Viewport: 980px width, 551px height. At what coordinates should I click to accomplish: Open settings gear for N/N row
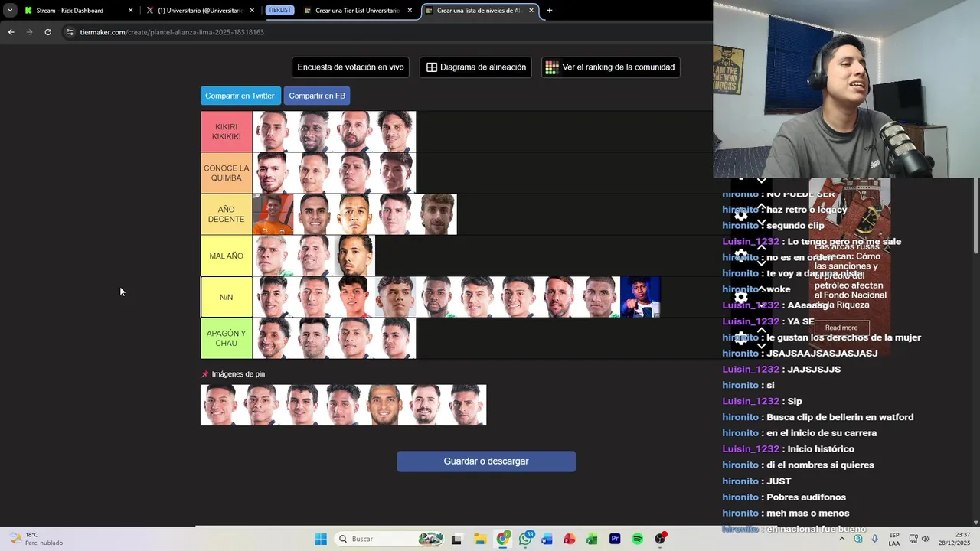coord(741,297)
